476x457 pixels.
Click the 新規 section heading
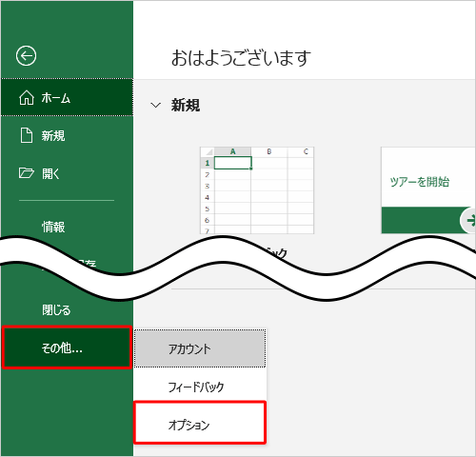(x=186, y=105)
